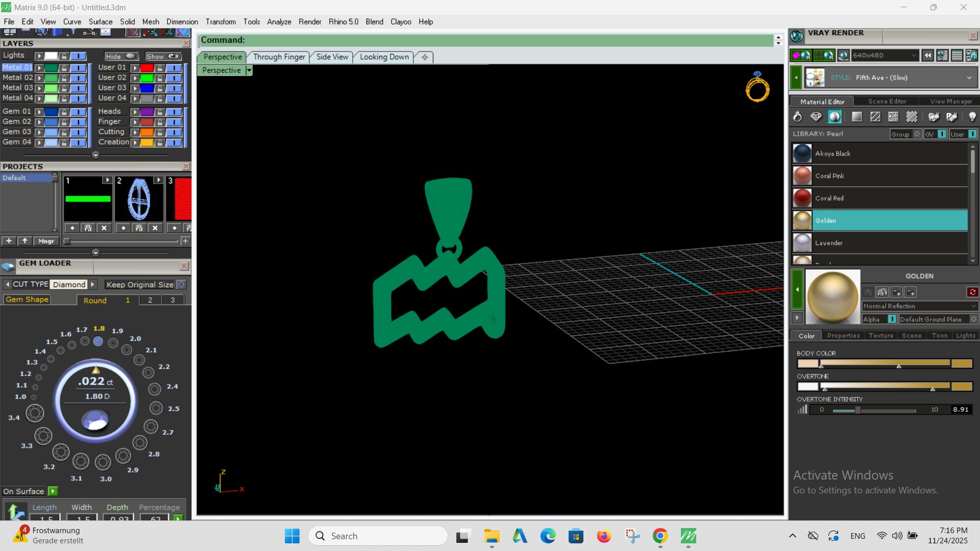Start the four-viewport V-Ray render icon

coord(824,55)
